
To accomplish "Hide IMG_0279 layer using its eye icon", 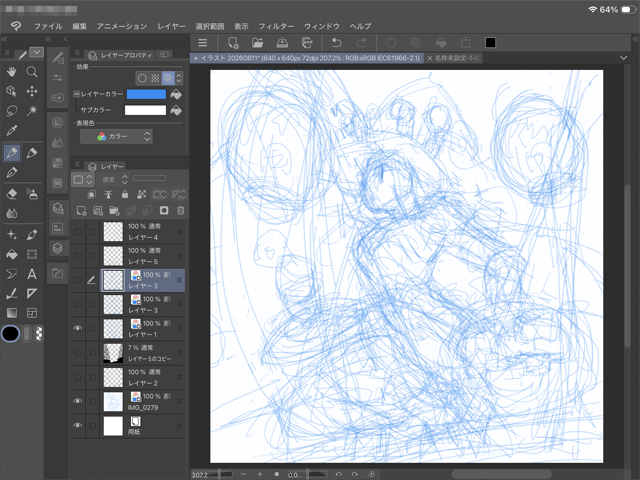I will pyautogui.click(x=78, y=401).
